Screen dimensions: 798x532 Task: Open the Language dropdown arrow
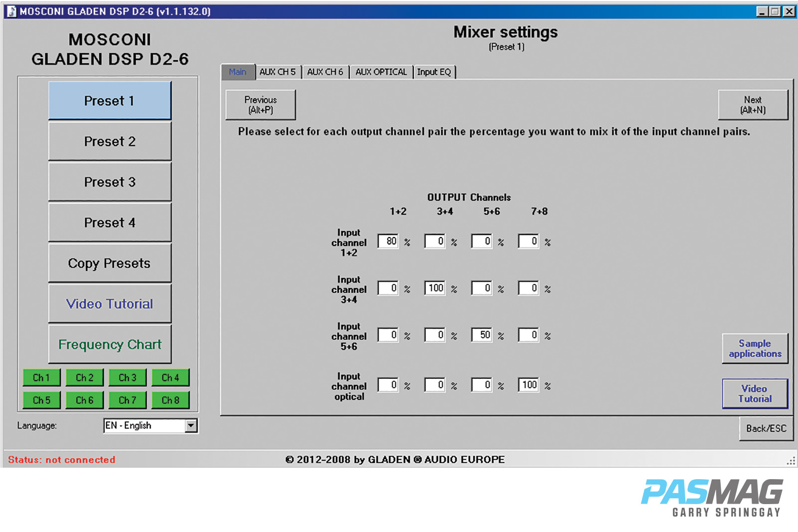(191, 425)
